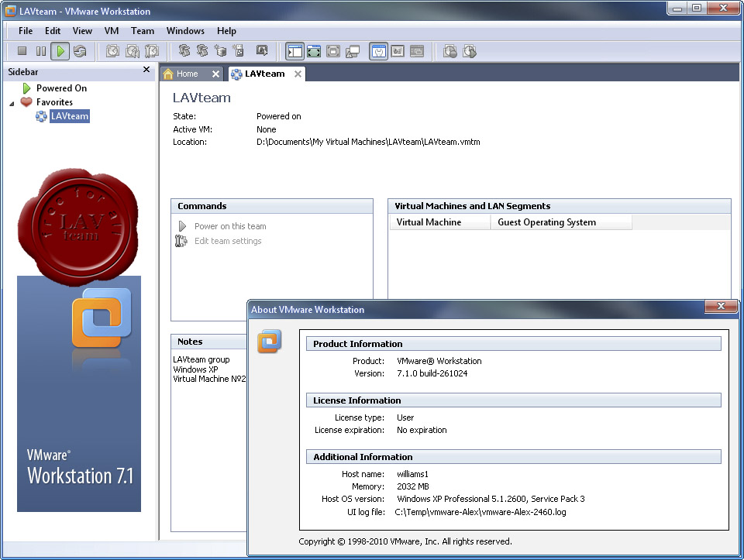Screen dimensions: 744x560
Task: Click the Virtual Machine column header
Action: (x=440, y=222)
